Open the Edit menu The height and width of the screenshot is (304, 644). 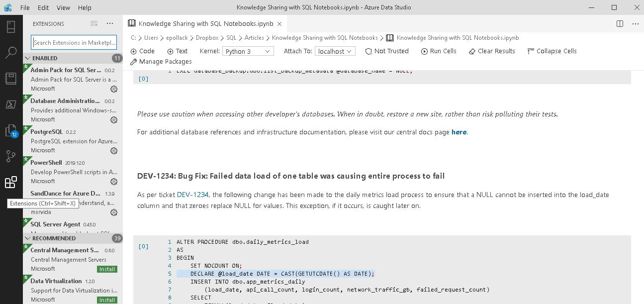(x=43, y=7)
